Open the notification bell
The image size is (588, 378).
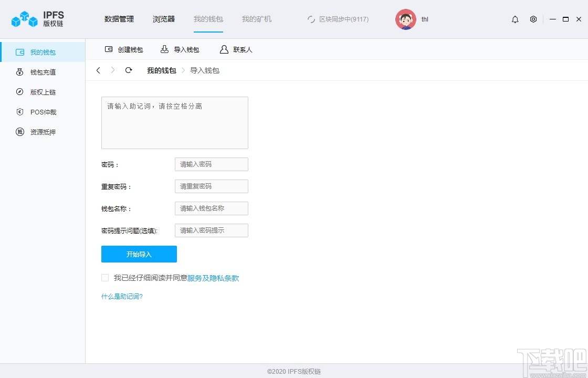pos(515,19)
